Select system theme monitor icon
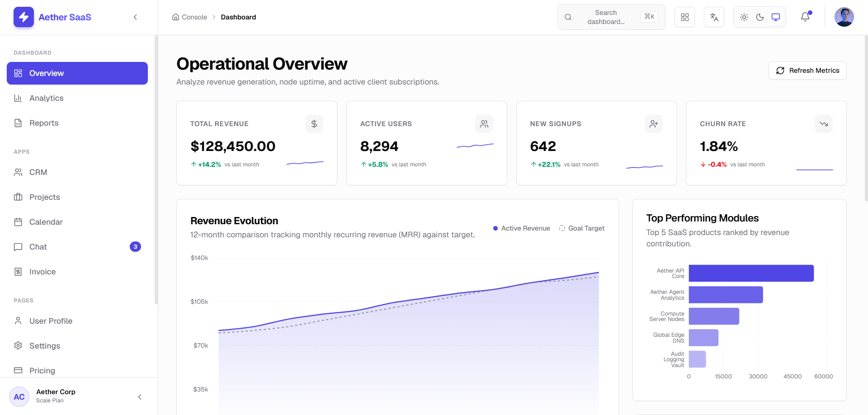The height and width of the screenshot is (415, 868). pos(776,17)
